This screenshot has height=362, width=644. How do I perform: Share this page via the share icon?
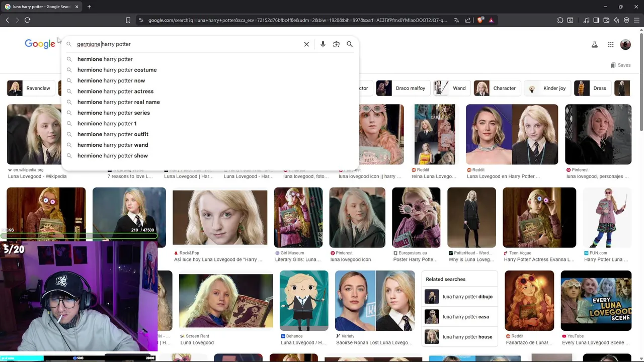pos(468,20)
